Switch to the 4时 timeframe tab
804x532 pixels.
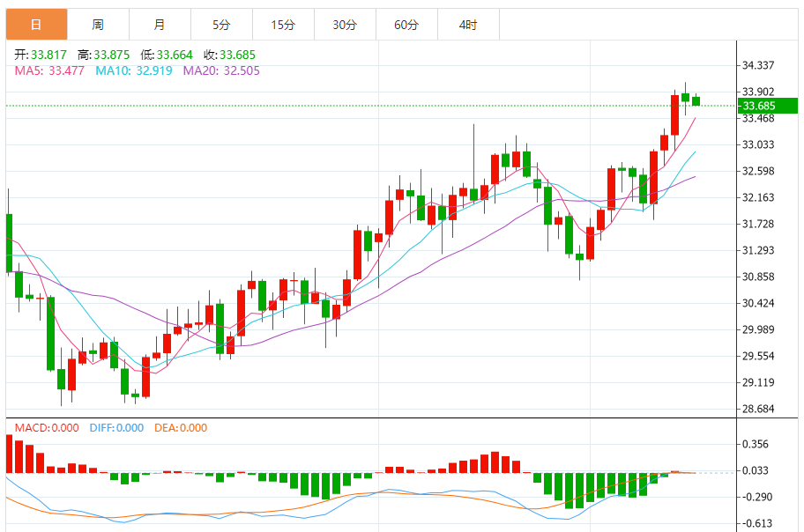click(x=468, y=24)
